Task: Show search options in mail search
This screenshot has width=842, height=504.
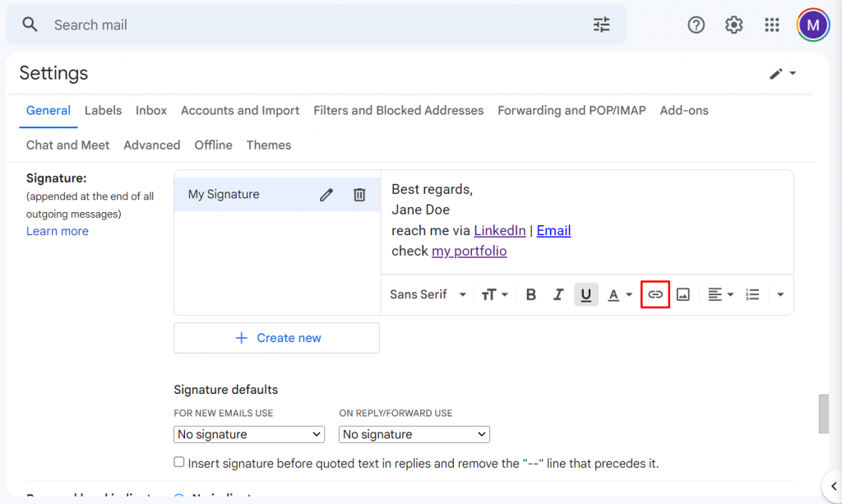Action: 602,25
